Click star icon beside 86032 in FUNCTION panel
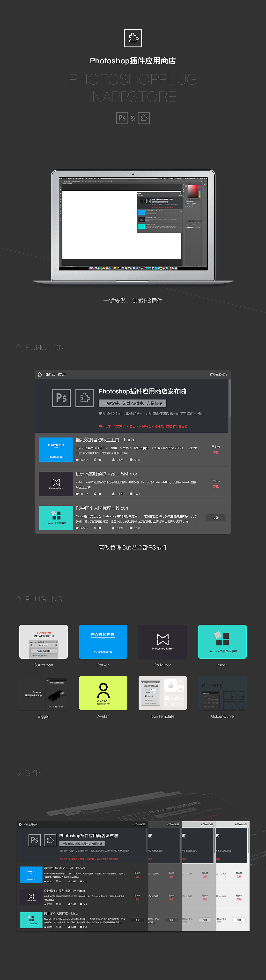Screen dimensions: 266x980 click(x=77, y=460)
